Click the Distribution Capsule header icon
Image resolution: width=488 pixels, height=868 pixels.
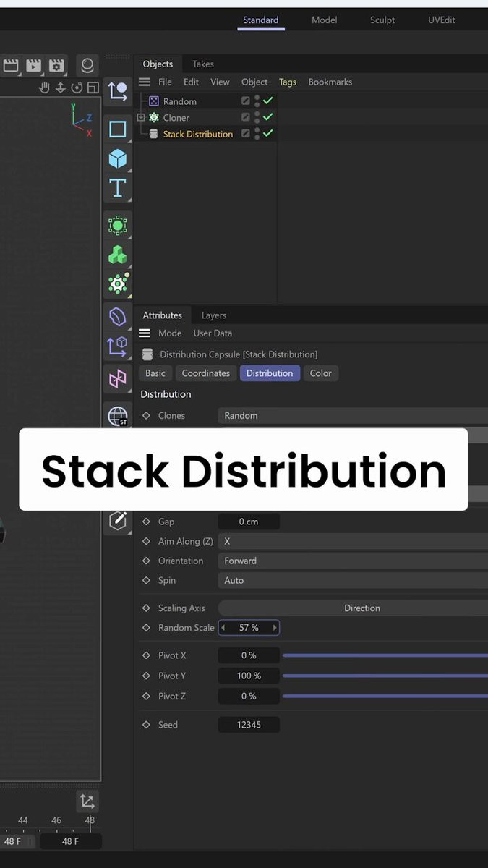[147, 354]
